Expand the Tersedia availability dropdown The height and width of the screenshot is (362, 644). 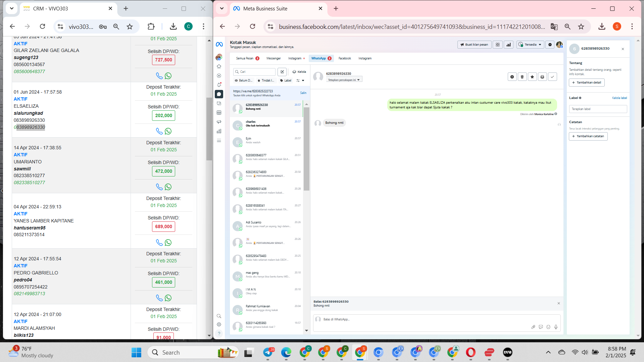(x=530, y=45)
